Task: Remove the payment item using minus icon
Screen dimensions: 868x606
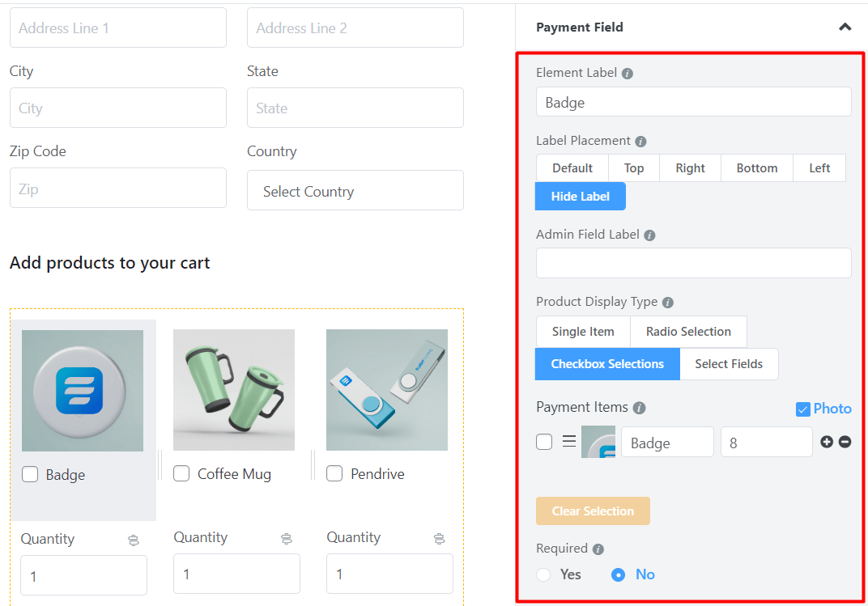Action: pos(845,442)
